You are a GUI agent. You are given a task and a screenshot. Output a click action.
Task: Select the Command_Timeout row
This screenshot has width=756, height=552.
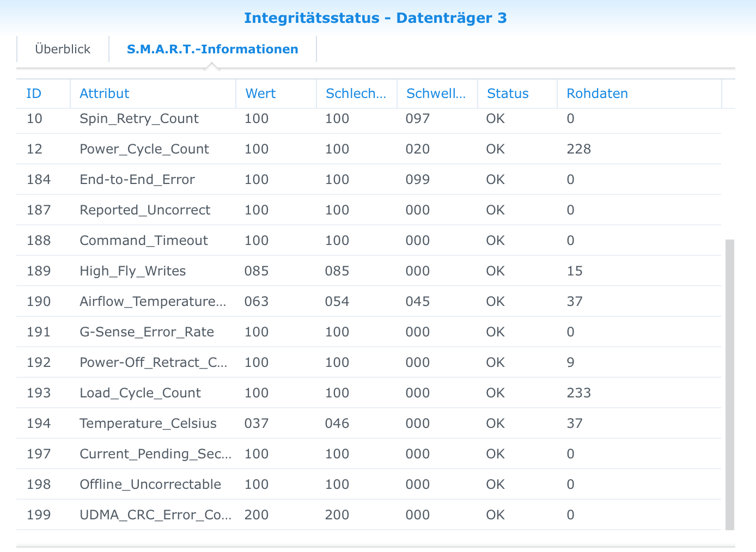369,241
